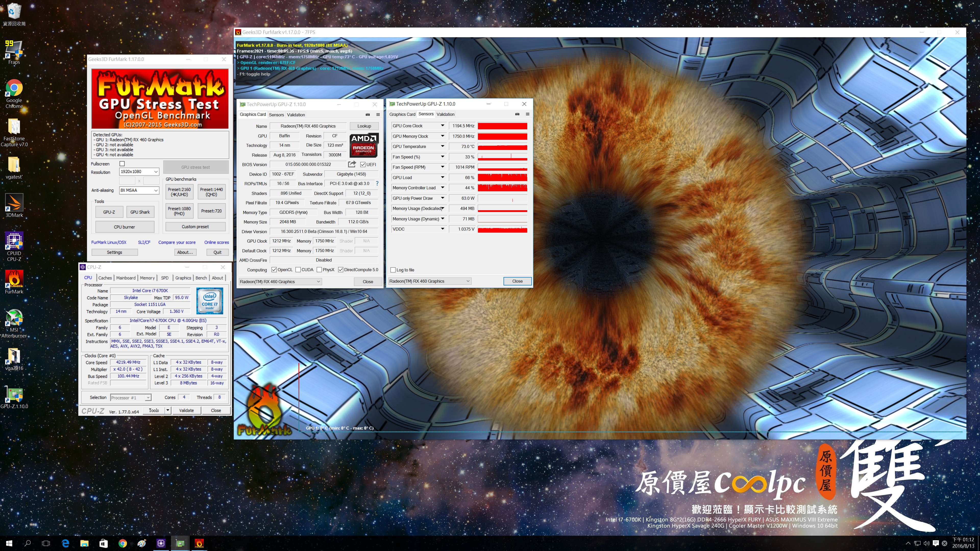Switch to the Mainboard tab in CPU-Z
This screenshot has width=980, height=551.
click(126, 278)
